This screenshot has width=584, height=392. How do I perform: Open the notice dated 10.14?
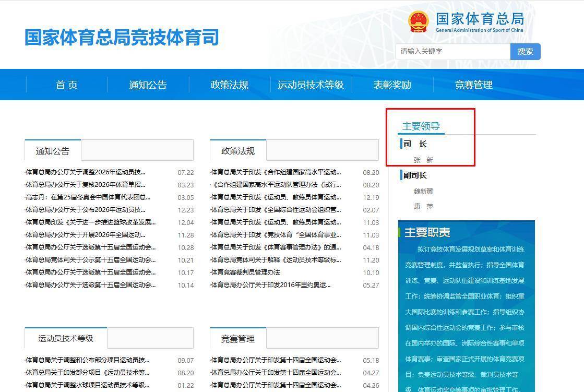pos(90,284)
